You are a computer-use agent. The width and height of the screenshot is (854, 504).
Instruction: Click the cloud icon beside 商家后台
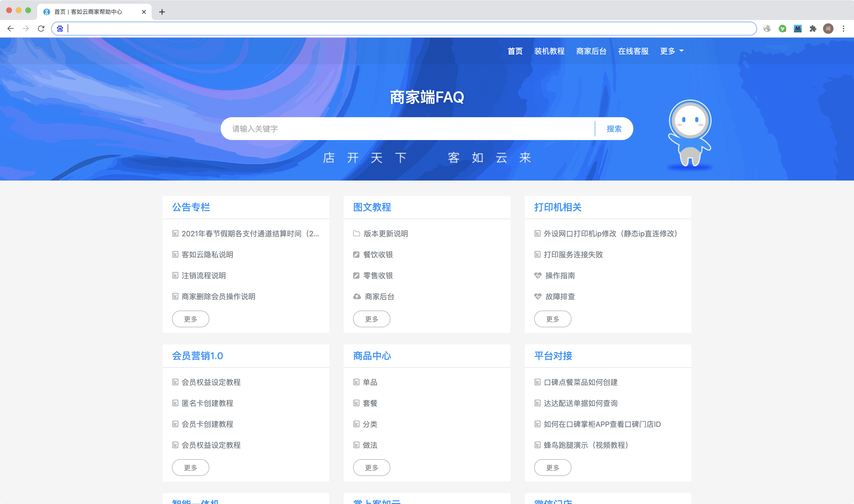[357, 297]
